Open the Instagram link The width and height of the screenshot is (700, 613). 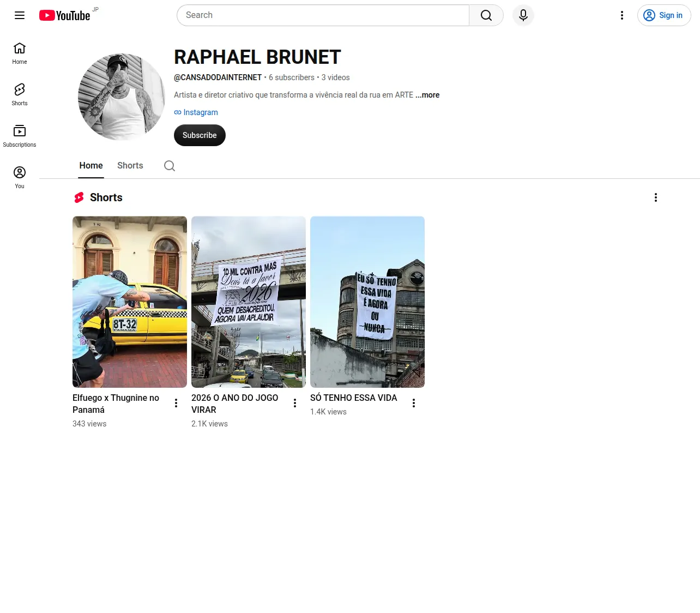(196, 112)
